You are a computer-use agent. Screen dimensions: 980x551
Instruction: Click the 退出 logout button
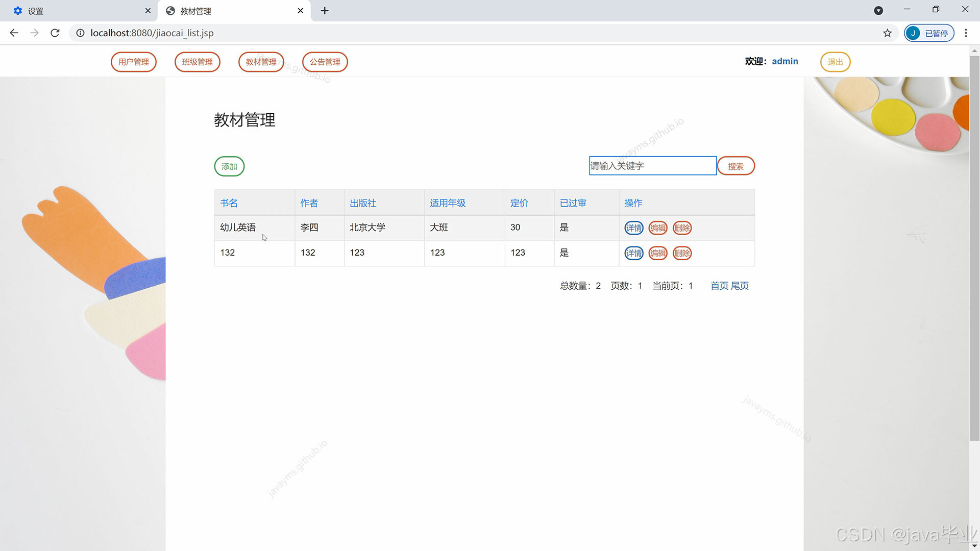(x=836, y=62)
